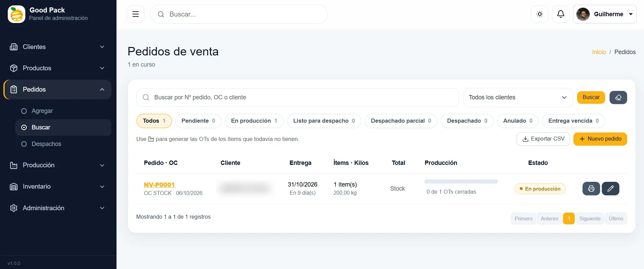This screenshot has height=269, width=644.
Task: Click the Productos box icon
Action: pos(14,68)
